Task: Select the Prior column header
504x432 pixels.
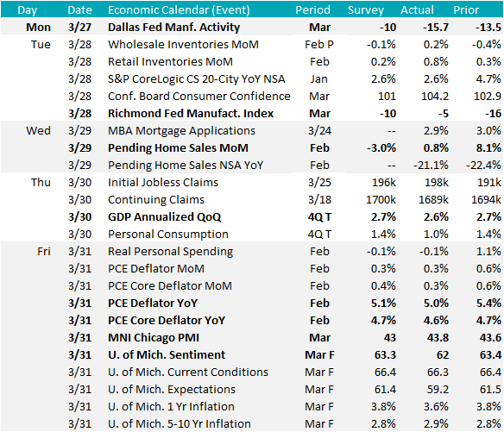Action: tap(466, 10)
